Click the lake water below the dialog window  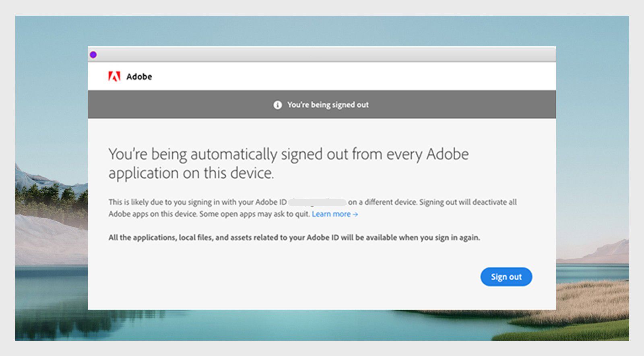pyautogui.click(x=282, y=325)
